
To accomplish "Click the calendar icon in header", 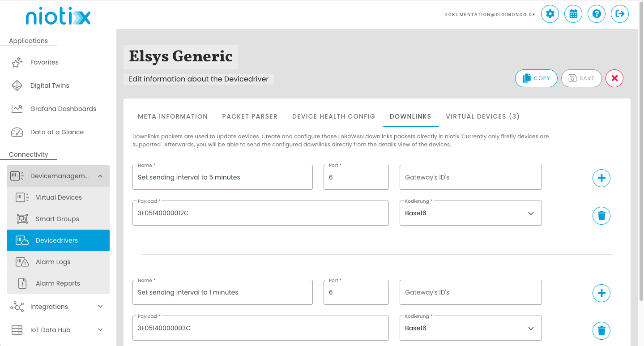I will 573,14.
